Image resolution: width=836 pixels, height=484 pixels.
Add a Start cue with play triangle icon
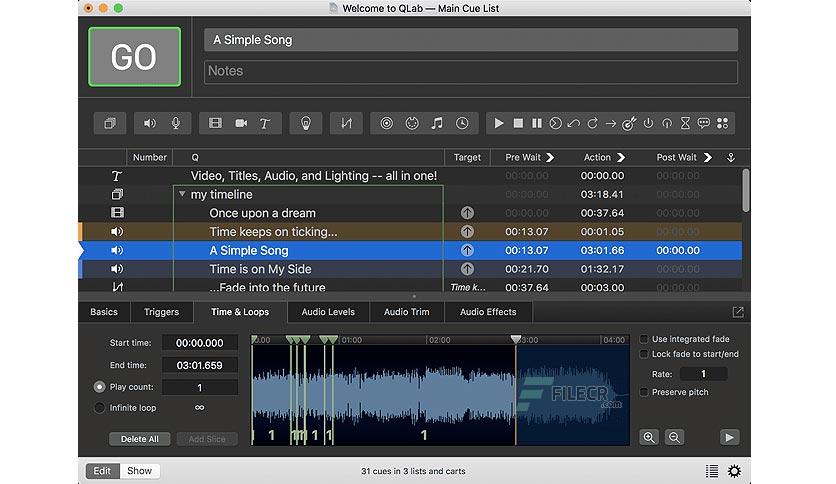(499, 124)
